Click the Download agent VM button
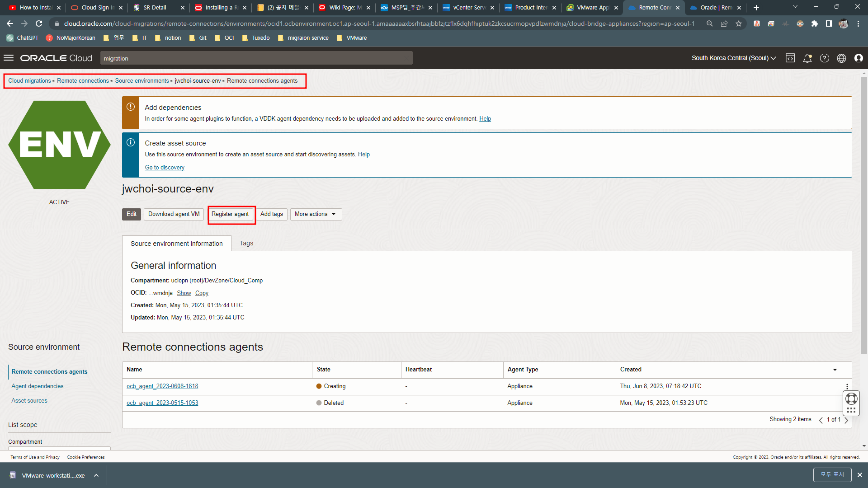This screenshot has width=868, height=488. [x=174, y=214]
